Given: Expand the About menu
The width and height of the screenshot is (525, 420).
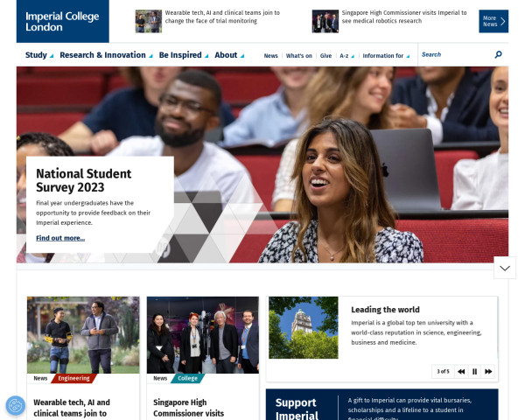Looking at the screenshot, I should (229, 55).
